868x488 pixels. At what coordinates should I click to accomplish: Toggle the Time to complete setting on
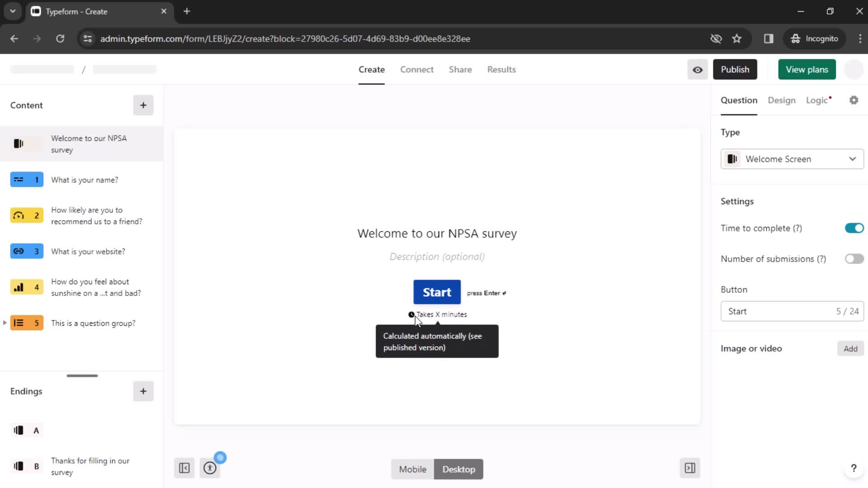pyautogui.click(x=854, y=228)
